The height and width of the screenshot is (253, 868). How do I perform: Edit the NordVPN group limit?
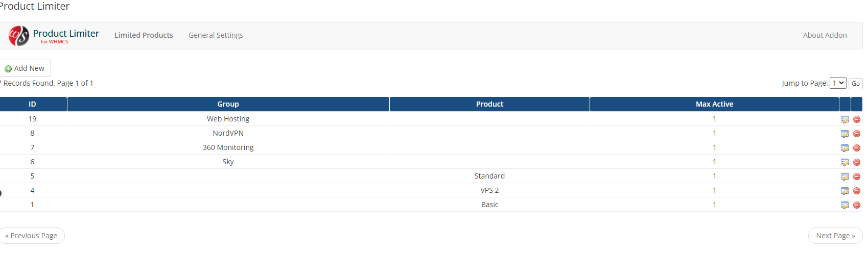pyautogui.click(x=844, y=134)
